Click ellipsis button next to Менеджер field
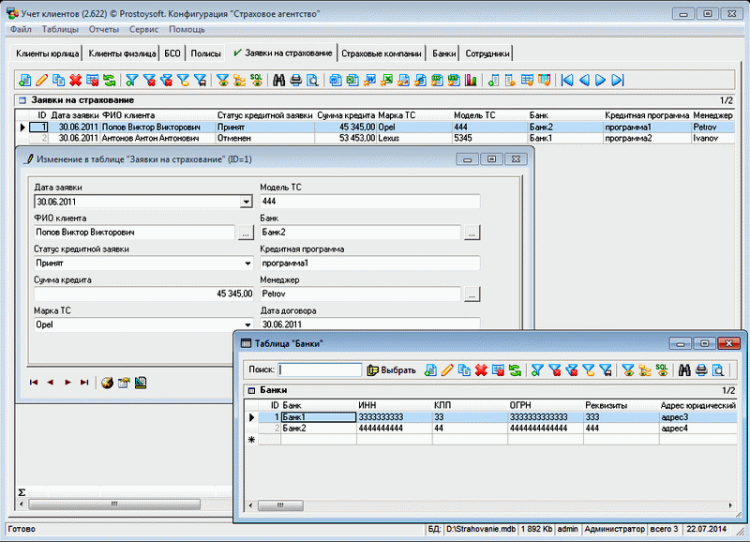The height and width of the screenshot is (542, 750). pos(472,295)
